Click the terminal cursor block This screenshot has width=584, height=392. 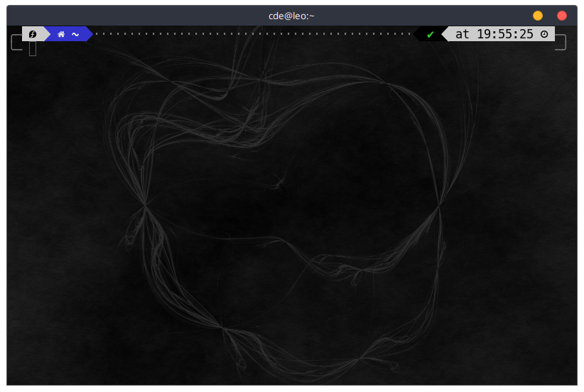(33, 49)
